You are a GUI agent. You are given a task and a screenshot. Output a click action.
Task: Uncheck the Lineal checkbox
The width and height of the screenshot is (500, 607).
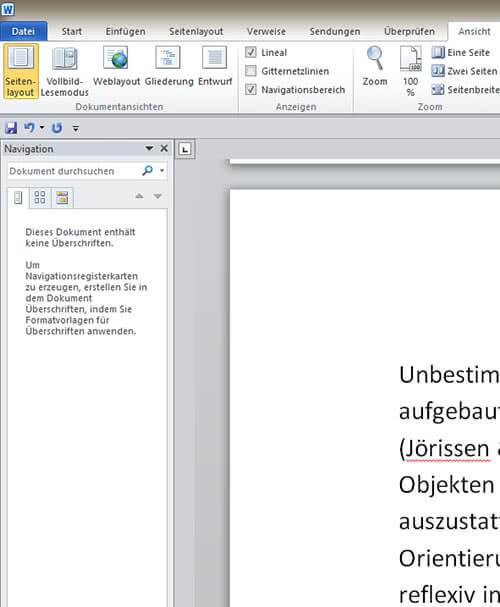click(251, 52)
